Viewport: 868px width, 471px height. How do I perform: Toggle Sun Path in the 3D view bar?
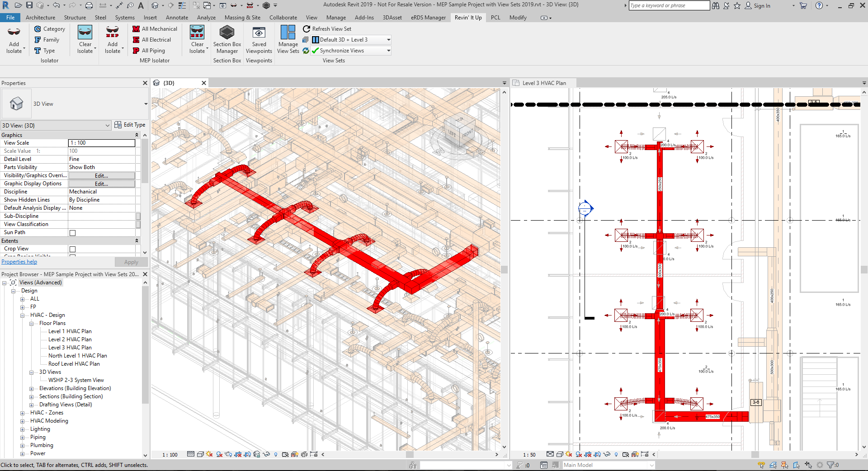pyautogui.click(x=209, y=454)
